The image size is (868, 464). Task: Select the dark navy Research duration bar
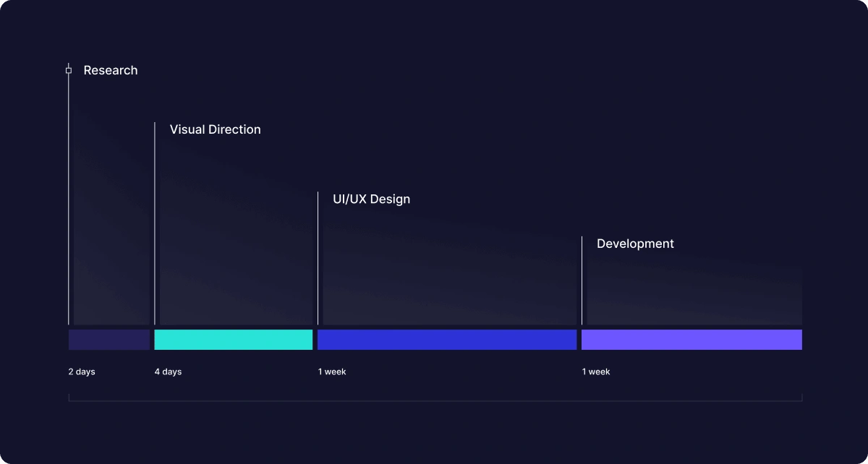[109, 340]
